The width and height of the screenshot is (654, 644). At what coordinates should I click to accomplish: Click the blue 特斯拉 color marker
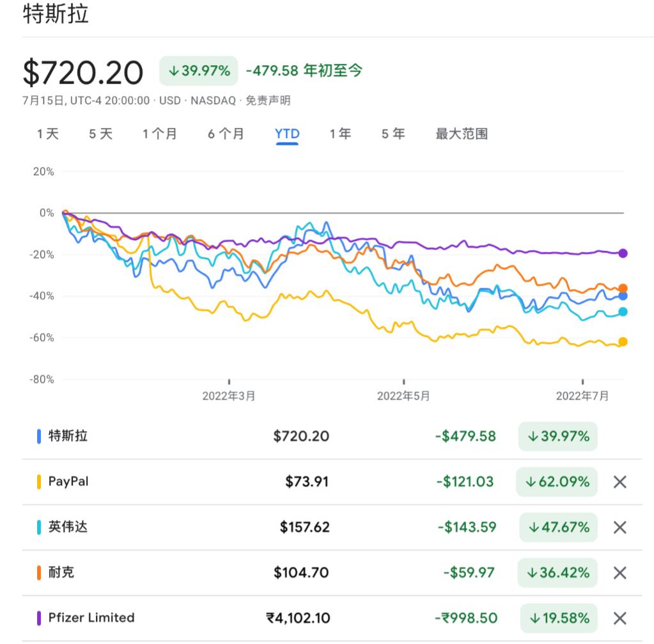point(39,437)
